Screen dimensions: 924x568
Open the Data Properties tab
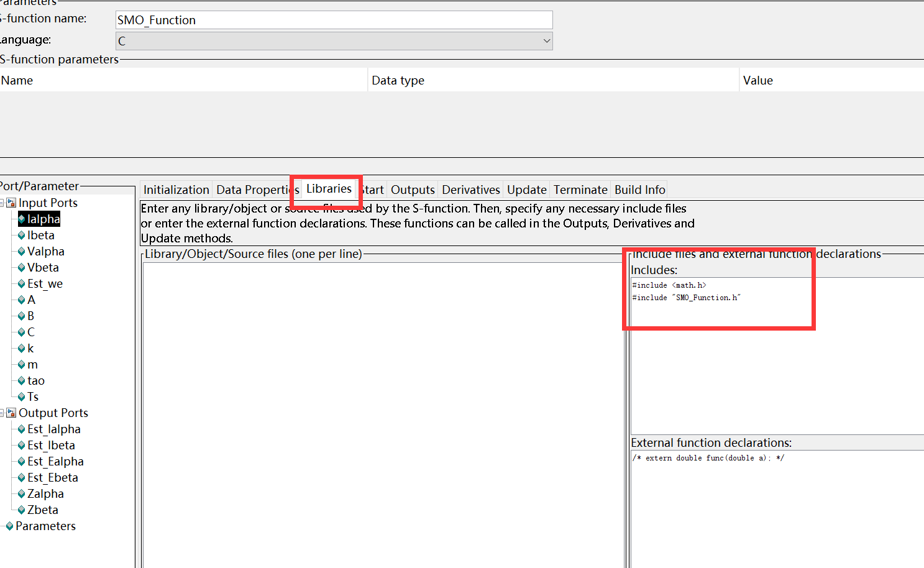click(257, 190)
